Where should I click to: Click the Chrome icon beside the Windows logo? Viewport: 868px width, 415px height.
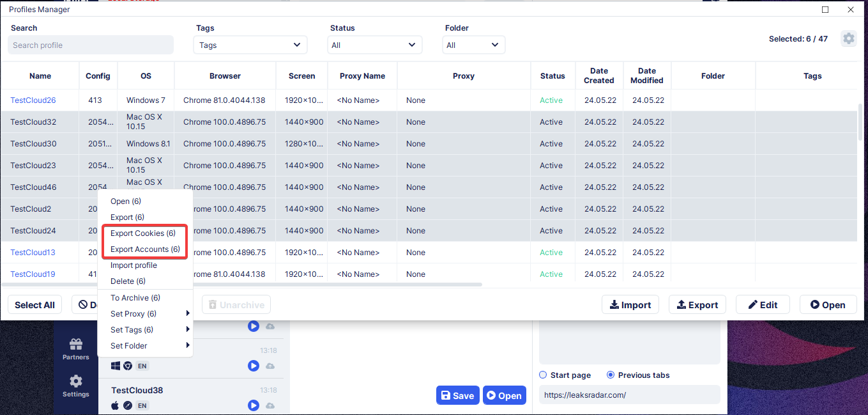pyautogui.click(x=128, y=366)
